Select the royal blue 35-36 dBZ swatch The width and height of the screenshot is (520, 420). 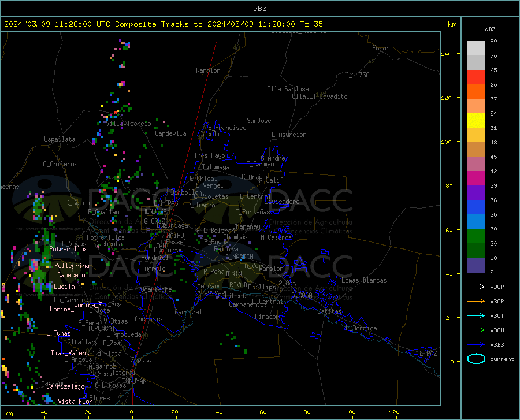click(476, 207)
